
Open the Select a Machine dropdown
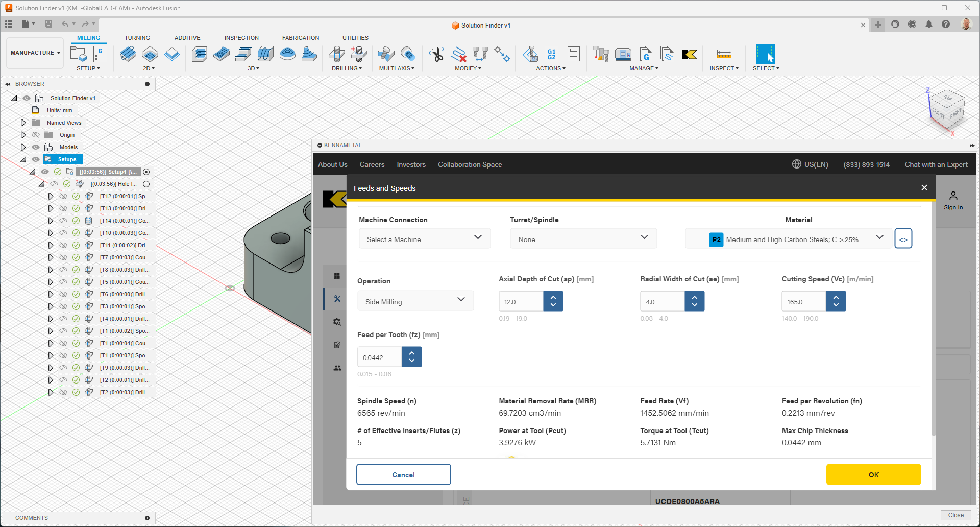pos(424,239)
